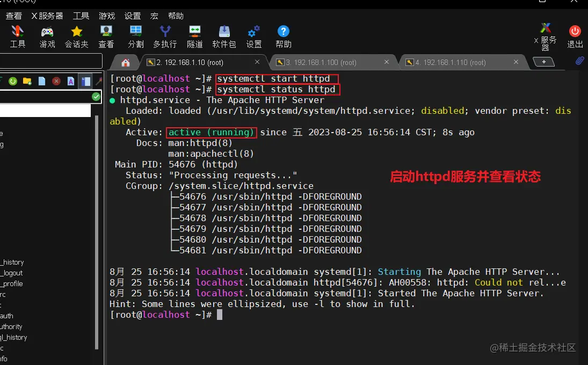Viewport: 588px width, 365px height.
Task: Open the 游戏 menu in the menu bar
Action: pyautogui.click(x=107, y=16)
